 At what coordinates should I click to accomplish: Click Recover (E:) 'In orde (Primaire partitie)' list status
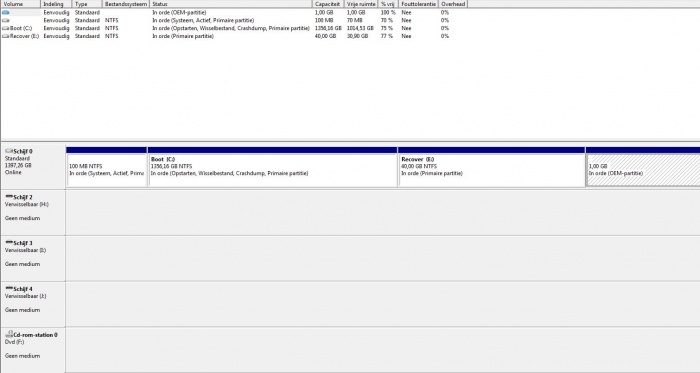coord(183,36)
